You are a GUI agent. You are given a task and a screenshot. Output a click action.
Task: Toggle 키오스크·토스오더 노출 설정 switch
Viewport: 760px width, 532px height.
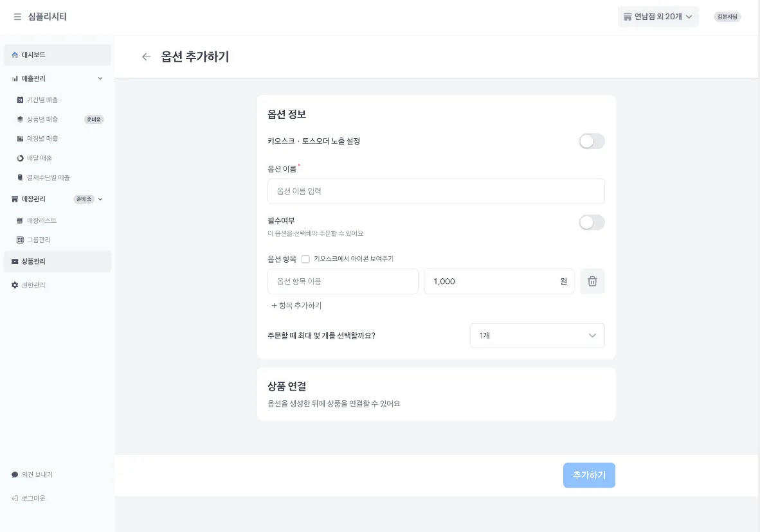point(592,141)
